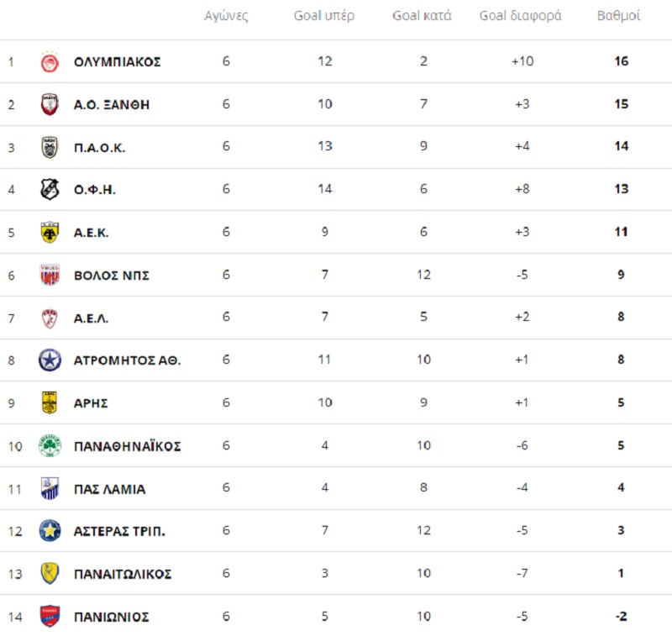
Task: Click the Asteras Tripolis star logo
Action: click(x=50, y=531)
